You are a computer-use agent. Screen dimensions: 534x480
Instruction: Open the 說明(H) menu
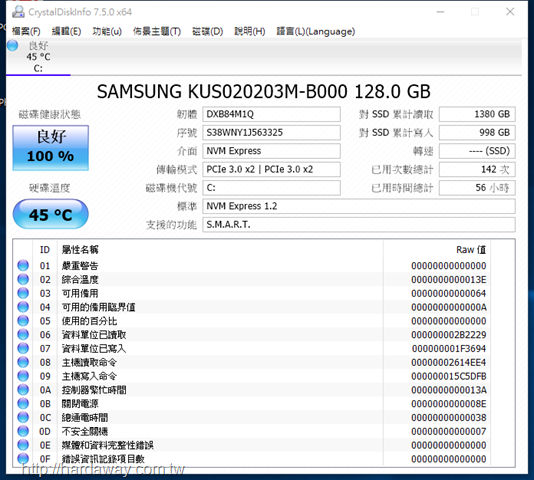coord(250,32)
